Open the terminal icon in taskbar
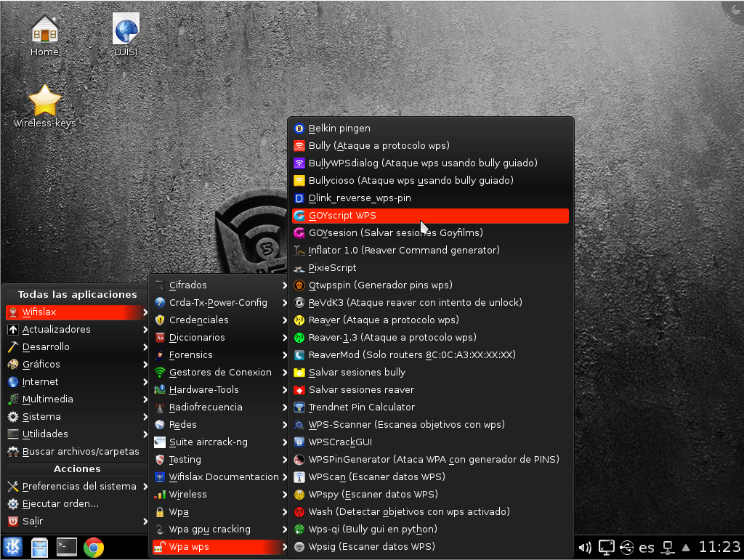 pos(67,547)
